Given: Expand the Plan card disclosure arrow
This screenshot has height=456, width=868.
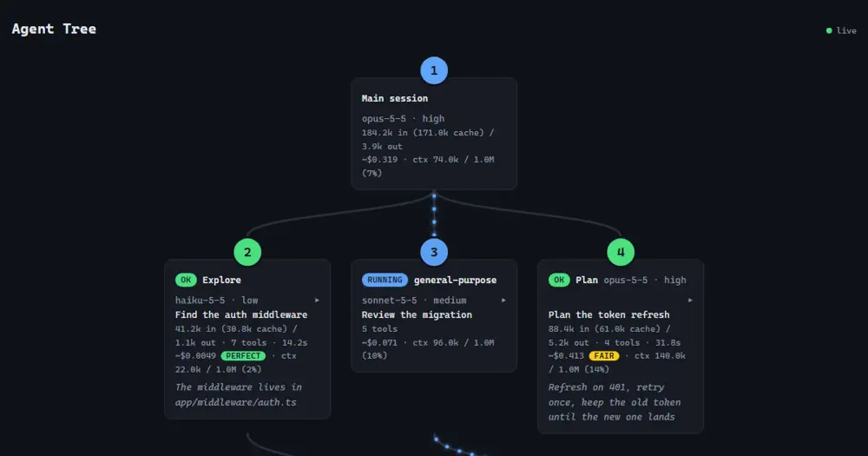Looking at the screenshot, I should pos(690,301).
